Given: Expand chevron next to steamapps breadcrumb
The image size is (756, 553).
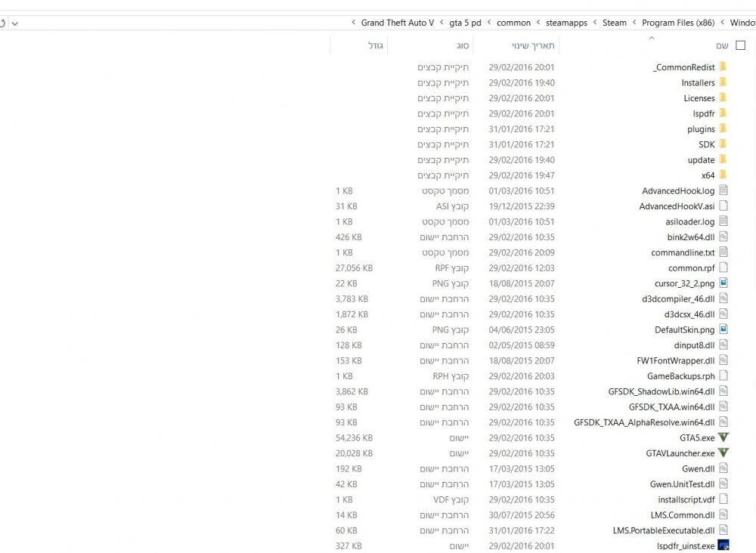Looking at the screenshot, I should point(538,22).
